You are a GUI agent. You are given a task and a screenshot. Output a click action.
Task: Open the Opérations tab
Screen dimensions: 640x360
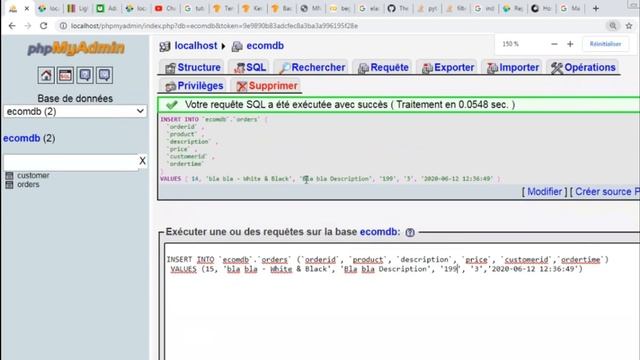583,67
